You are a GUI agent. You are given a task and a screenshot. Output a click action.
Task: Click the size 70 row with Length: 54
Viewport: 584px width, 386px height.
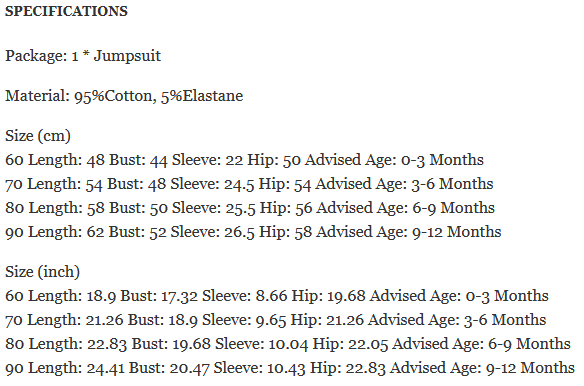tap(249, 184)
